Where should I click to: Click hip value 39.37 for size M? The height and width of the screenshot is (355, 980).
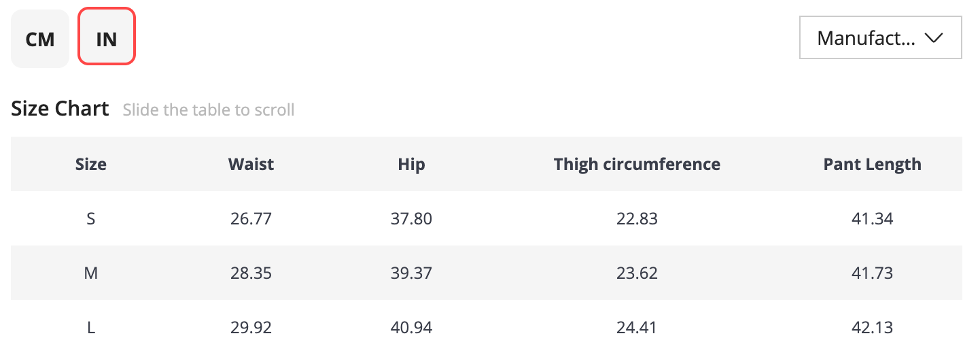click(411, 273)
